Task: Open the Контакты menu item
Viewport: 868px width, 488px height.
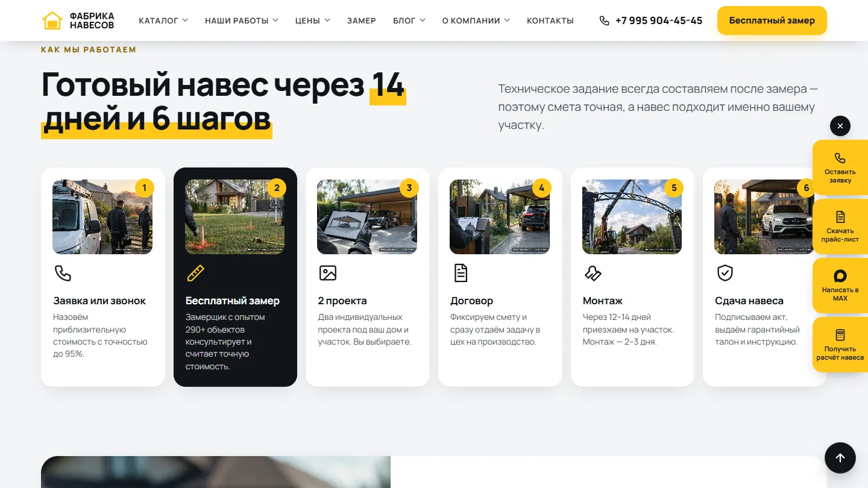Action: tap(550, 20)
